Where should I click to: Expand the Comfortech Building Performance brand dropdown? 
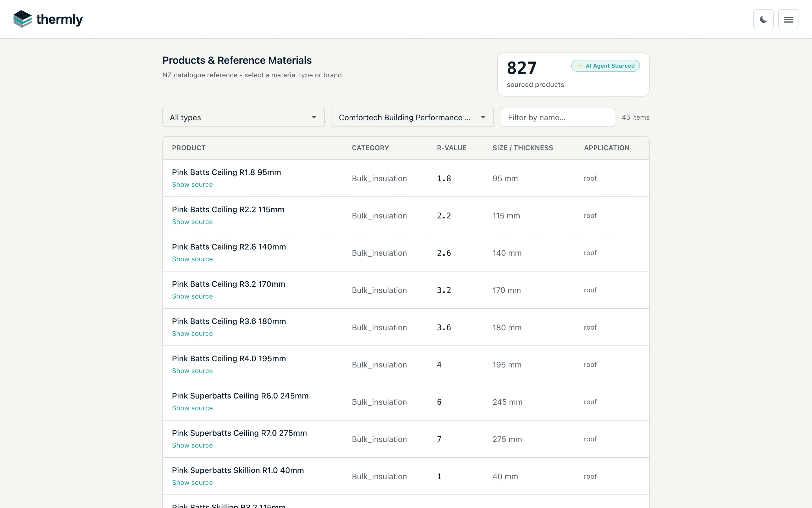point(412,117)
